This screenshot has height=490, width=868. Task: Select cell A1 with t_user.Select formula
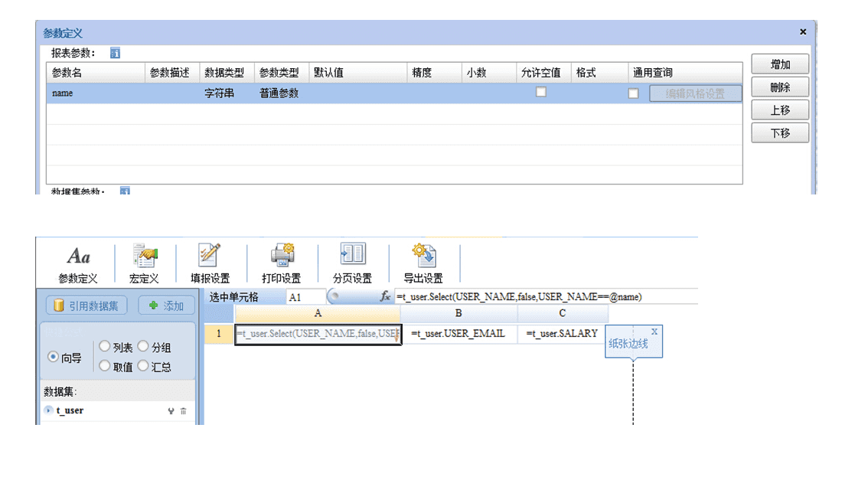coord(318,334)
